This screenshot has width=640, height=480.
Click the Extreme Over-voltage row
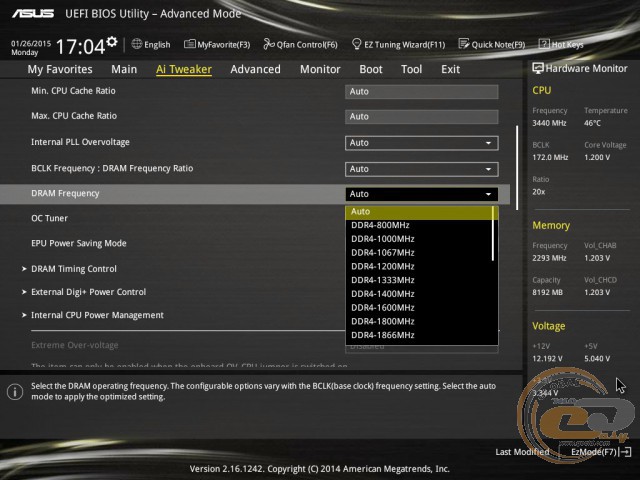[x=75, y=345]
